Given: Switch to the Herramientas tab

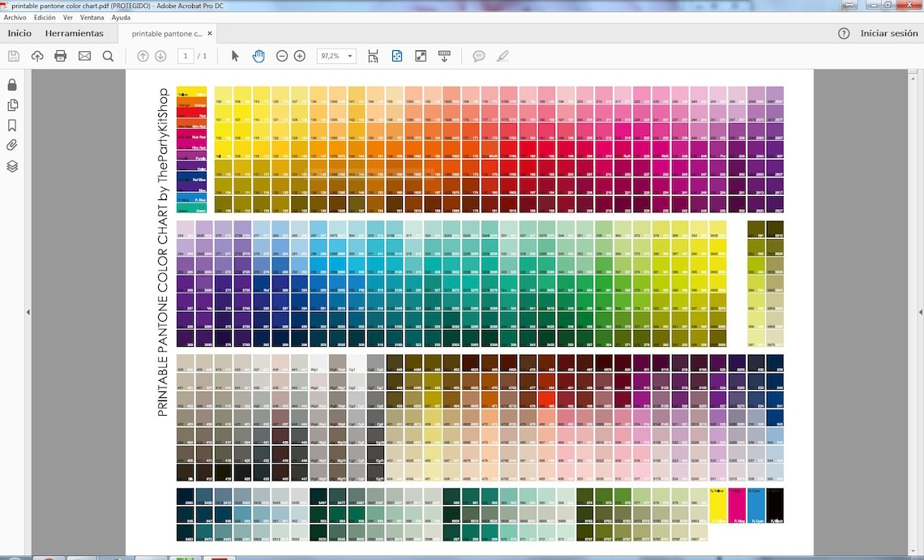Looking at the screenshot, I should click(75, 33).
